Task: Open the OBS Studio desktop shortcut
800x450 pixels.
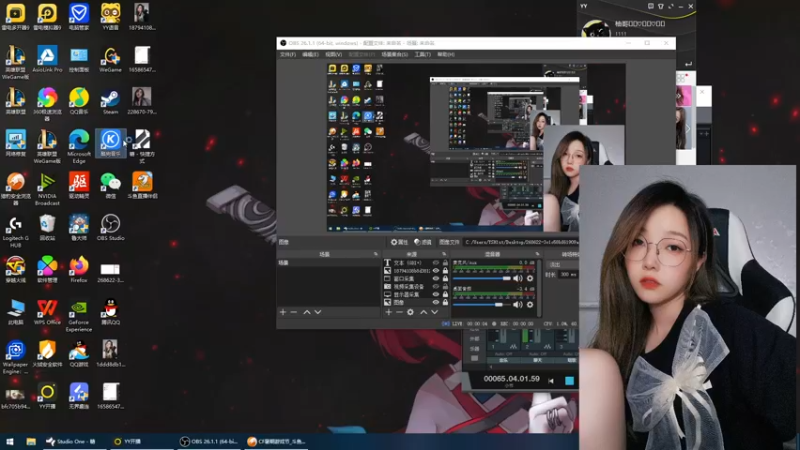Action: click(110, 228)
